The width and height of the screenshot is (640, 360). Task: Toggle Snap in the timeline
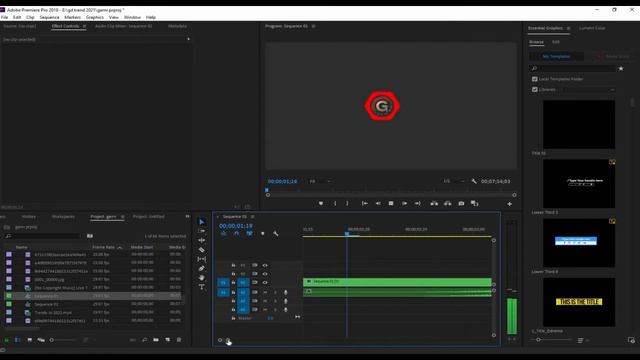[x=236, y=233]
